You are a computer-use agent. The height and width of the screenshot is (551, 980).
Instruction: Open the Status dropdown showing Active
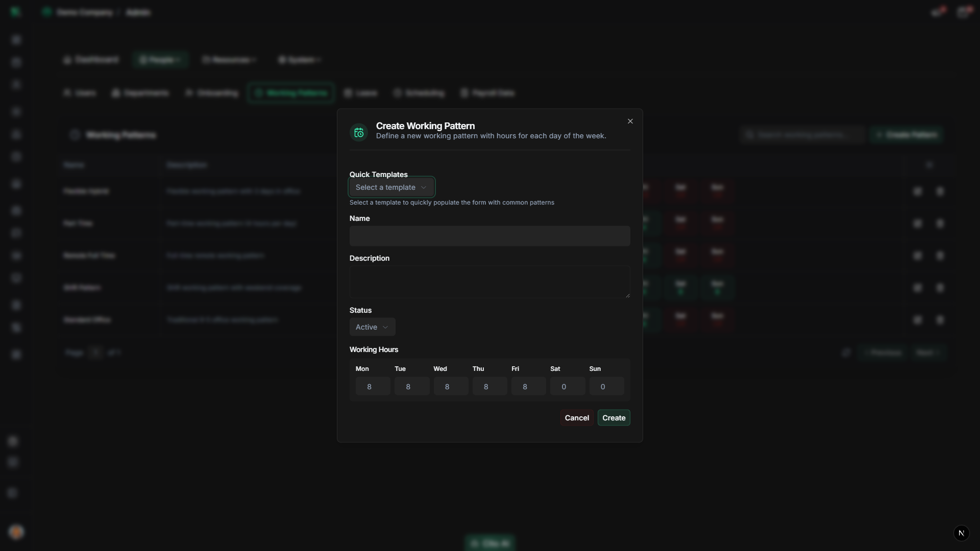[372, 327]
